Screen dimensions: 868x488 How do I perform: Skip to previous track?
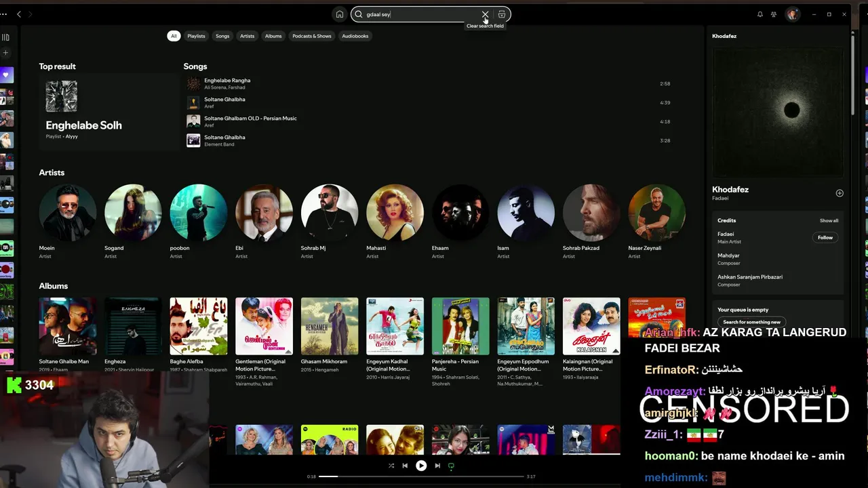405,466
